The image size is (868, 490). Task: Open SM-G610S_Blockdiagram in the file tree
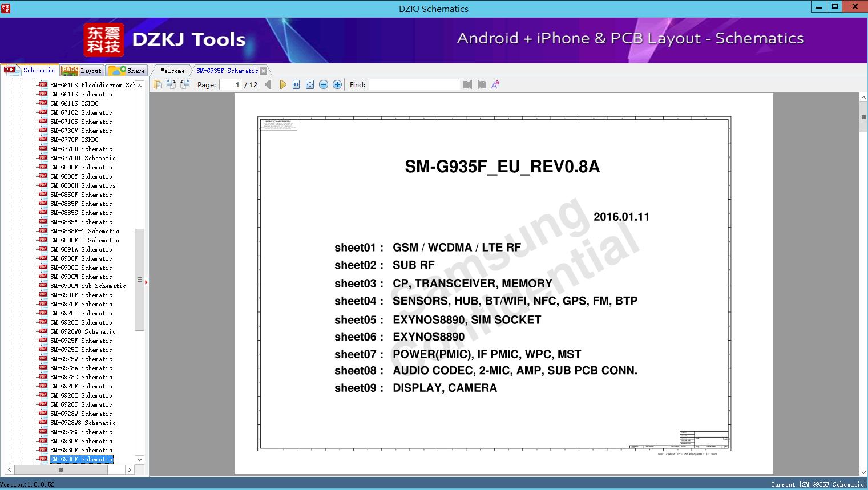[x=92, y=85]
